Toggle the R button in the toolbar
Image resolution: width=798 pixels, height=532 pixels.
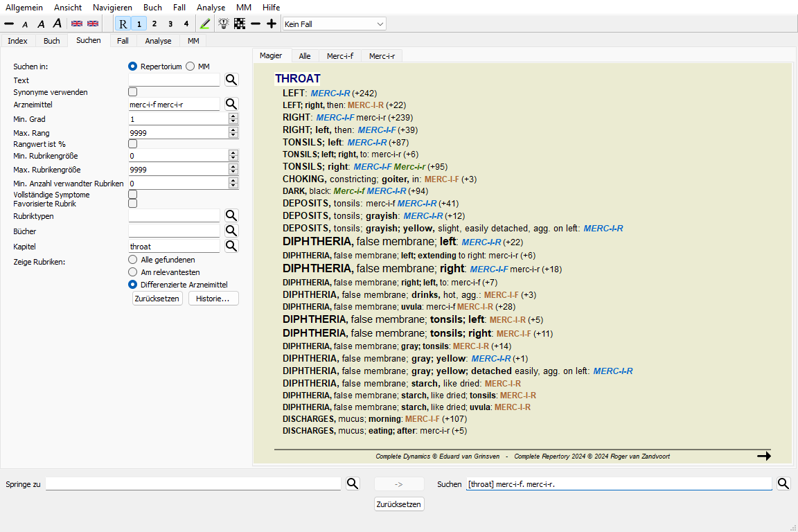(x=123, y=24)
